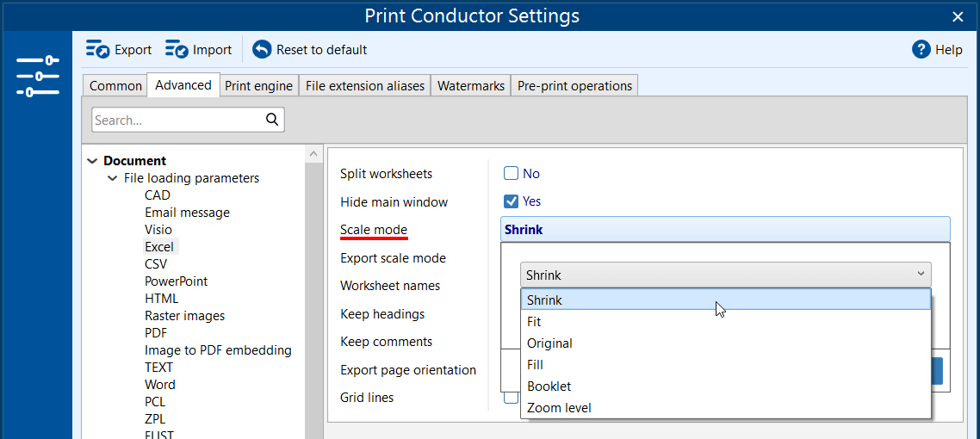This screenshot has width=980, height=439.
Task: Switch to the Print engine tab
Action: (x=258, y=86)
